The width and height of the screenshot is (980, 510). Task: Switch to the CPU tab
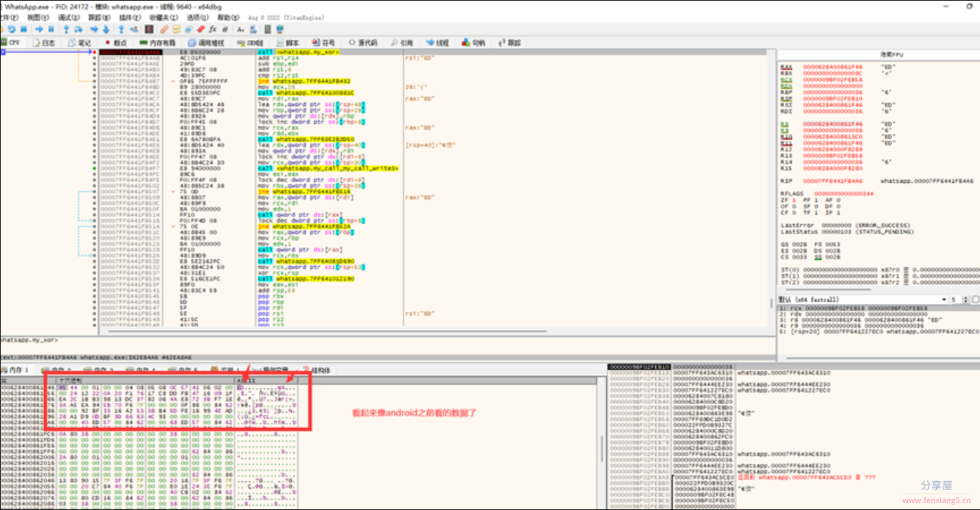(x=12, y=43)
